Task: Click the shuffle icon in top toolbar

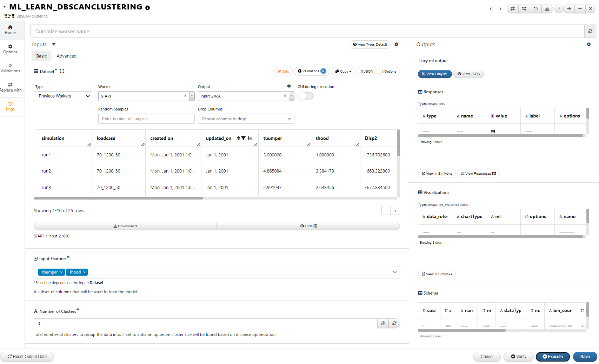Action: click(524, 9)
